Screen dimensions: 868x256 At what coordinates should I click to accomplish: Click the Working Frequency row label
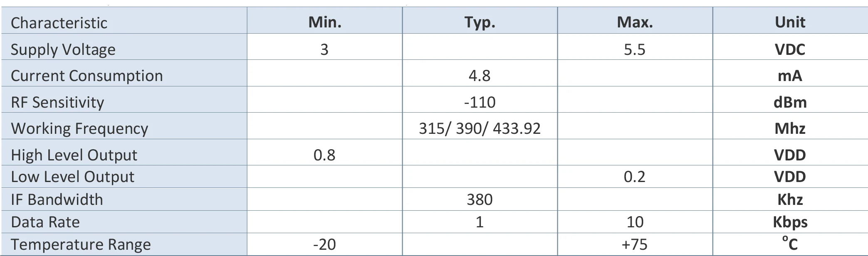[x=79, y=128]
